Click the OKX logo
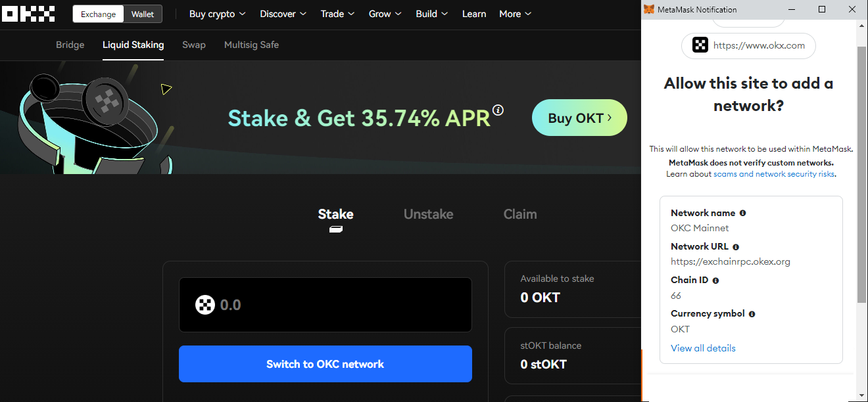 28,14
